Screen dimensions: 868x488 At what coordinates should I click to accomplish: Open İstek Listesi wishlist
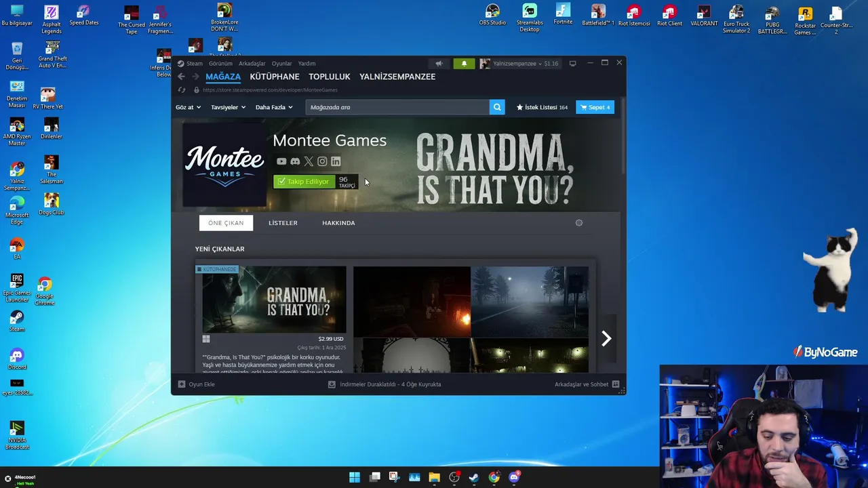coord(542,107)
